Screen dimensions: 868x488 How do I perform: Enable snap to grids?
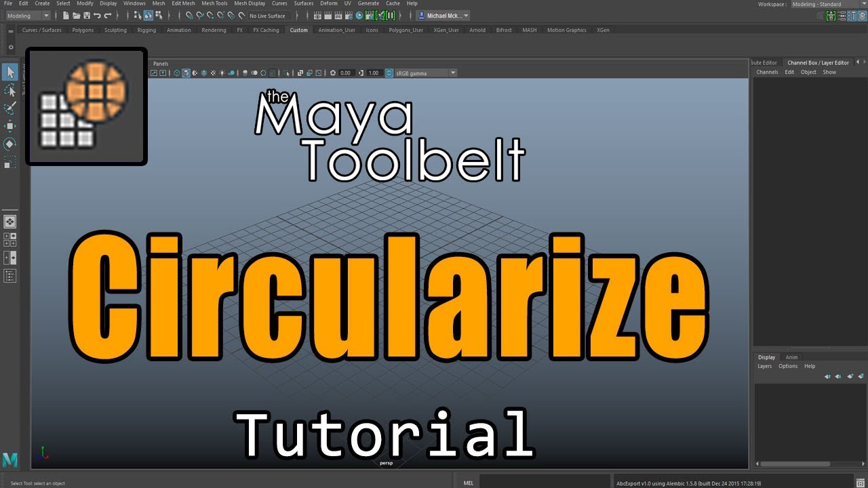190,16
